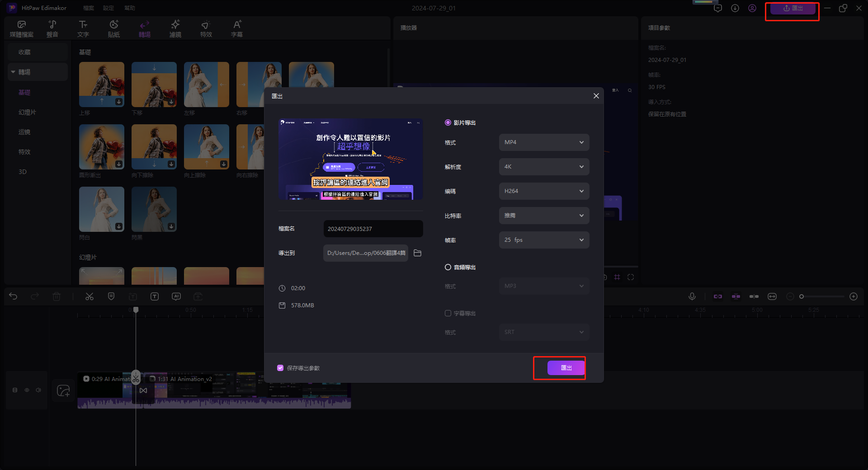Select the 閃白 transition thumbnail
The image size is (868, 470).
point(102,209)
